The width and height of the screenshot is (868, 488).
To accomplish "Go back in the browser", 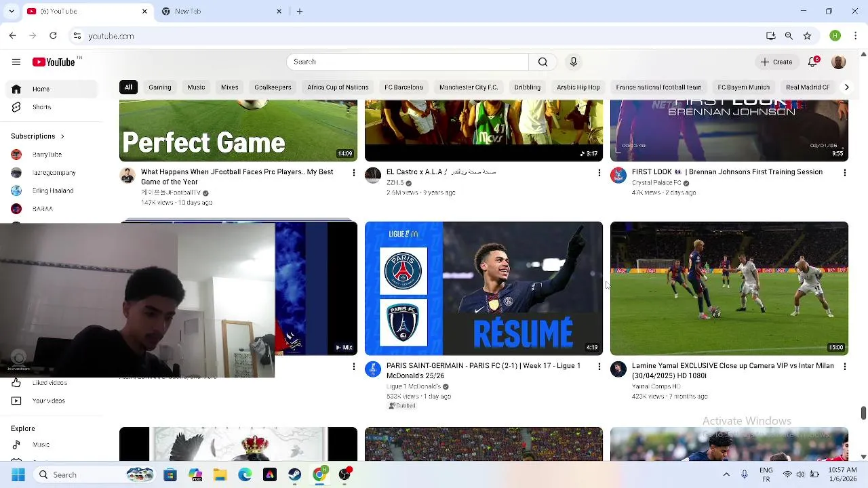I will (12, 36).
